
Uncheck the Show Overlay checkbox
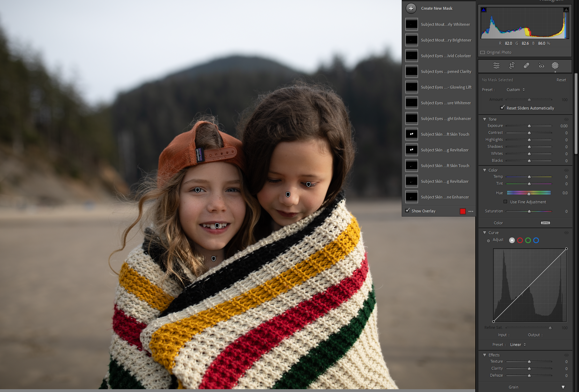(x=407, y=211)
